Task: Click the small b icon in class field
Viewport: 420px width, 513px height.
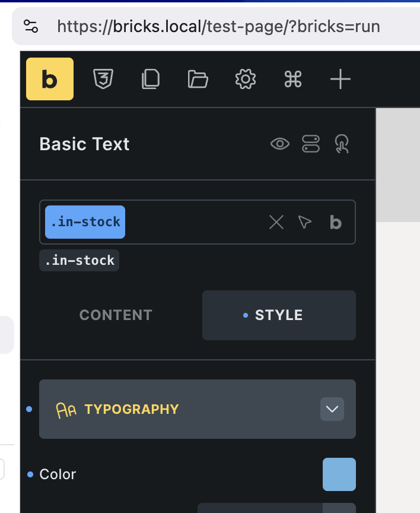Action: click(336, 222)
